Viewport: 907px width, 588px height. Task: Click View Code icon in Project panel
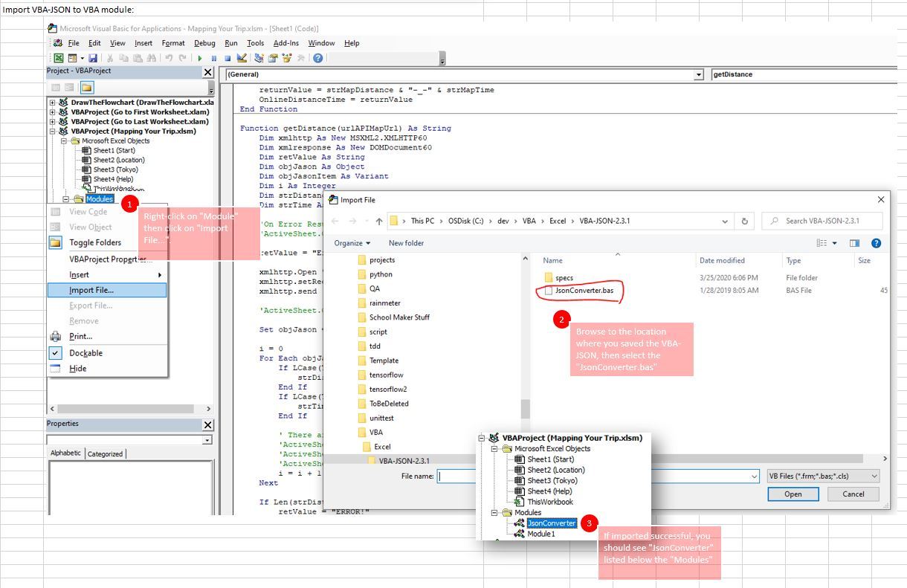coord(56,88)
